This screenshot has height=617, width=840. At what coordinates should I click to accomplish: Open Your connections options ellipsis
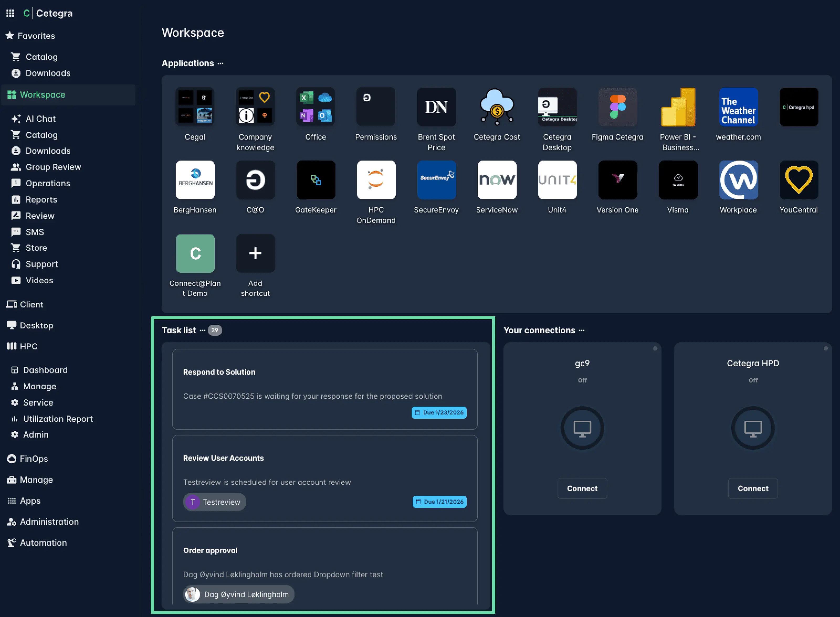(x=582, y=331)
